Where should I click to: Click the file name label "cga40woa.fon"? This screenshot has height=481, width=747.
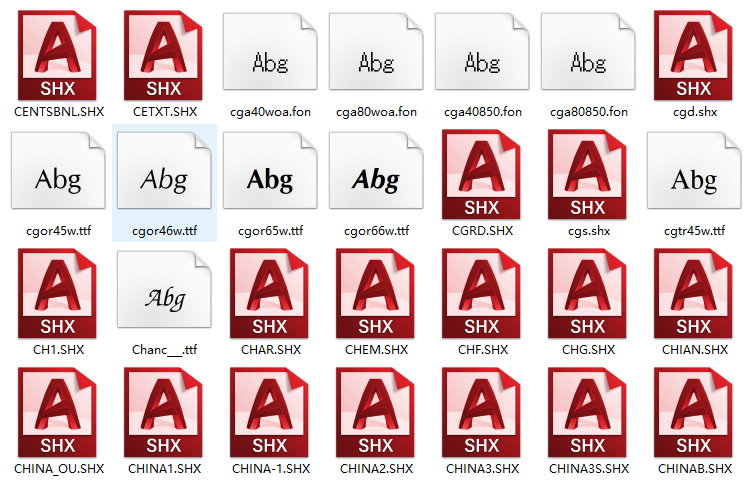click(x=270, y=112)
